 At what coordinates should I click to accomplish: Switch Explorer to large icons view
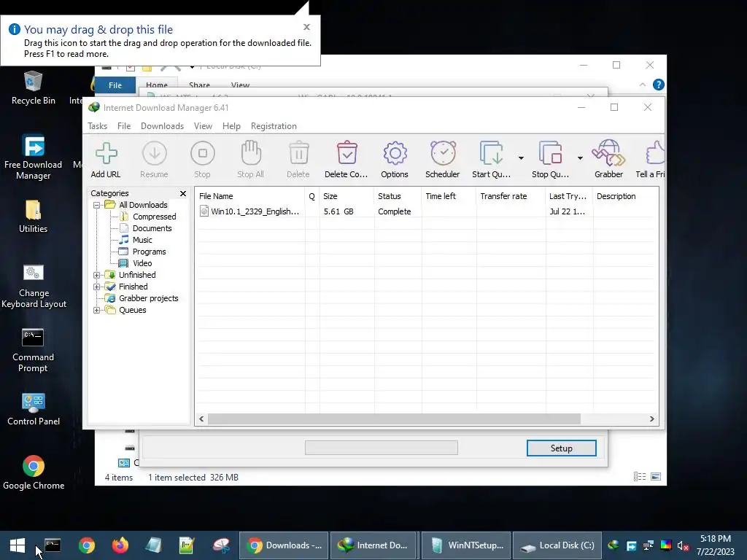pyautogui.click(x=656, y=477)
